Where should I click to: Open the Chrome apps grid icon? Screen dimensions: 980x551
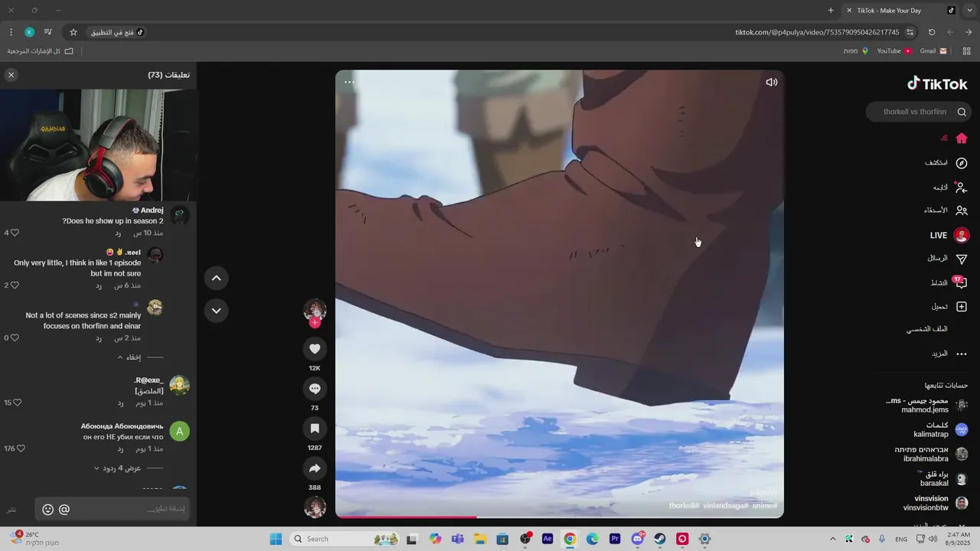(x=966, y=51)
